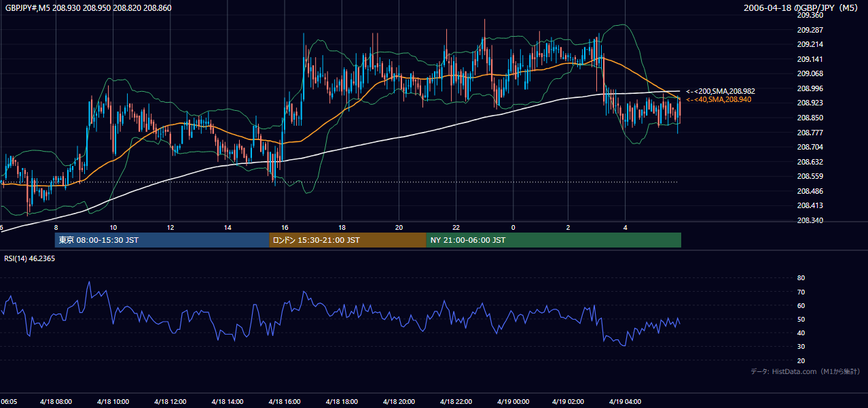Select the NY 21:00-06:00 JST session bar
The image size is (868, 408).
(x=554, y=240)
